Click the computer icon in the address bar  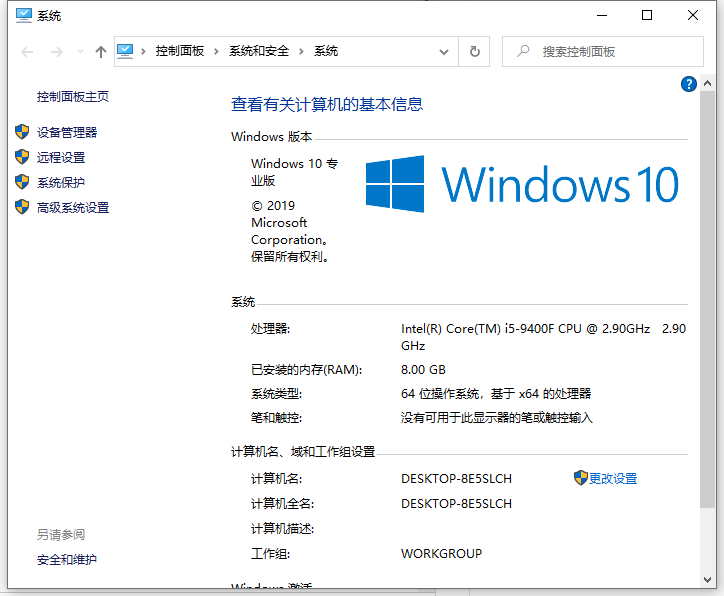tap(126, 51)
